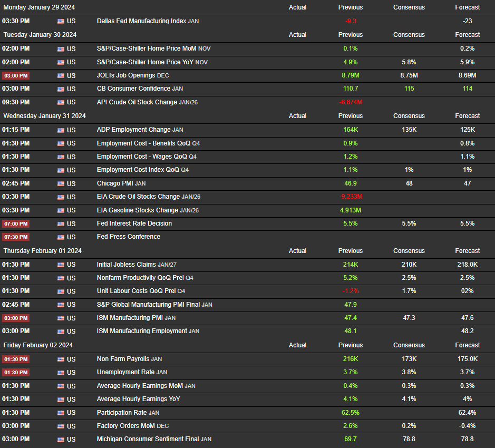The height and width of the screenshot is (448, 495).
Task: Click previous value 164K for ADP Employment Change
Action: (351, 130)
